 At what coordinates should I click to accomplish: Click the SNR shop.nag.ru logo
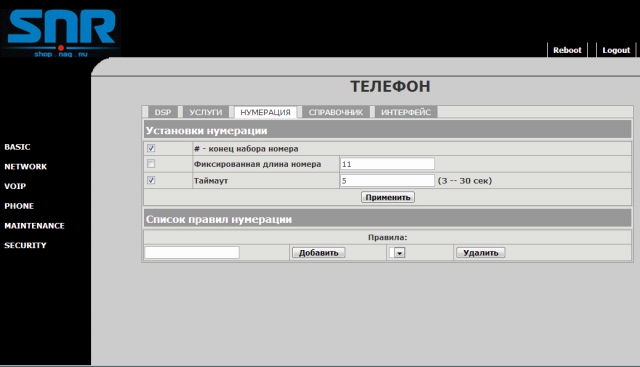[60, 33]
